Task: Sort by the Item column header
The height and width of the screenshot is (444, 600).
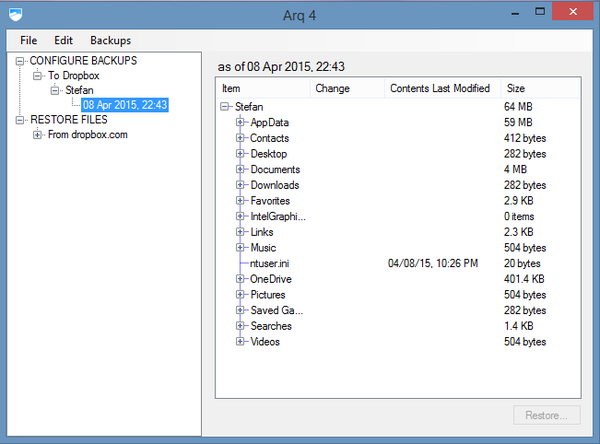Action: [x=264, y=88]
